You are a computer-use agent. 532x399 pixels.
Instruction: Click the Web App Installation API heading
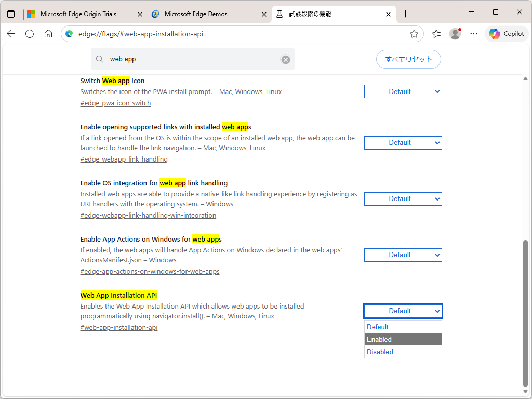118,295
